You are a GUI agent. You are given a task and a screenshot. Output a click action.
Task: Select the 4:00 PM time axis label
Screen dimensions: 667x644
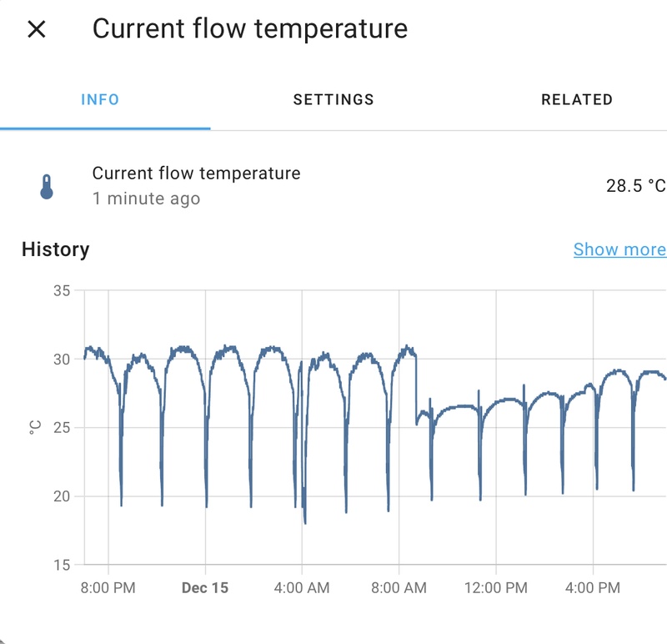coord(593,588)
